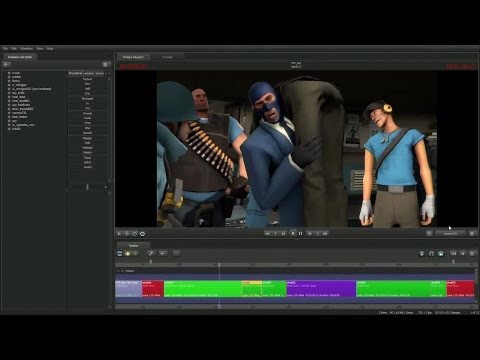
Task: Click the plus button to add an animation set
Action: [x=6, y=64]
